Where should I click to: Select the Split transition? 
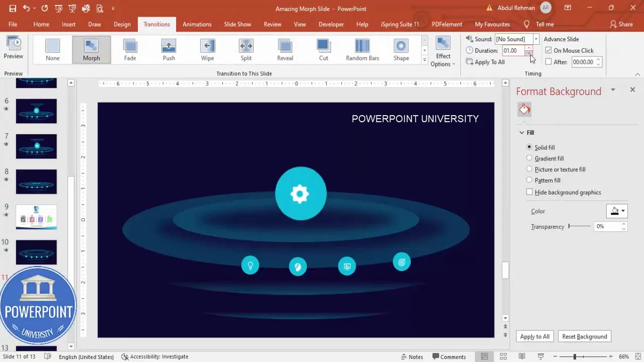pos(246,50)
